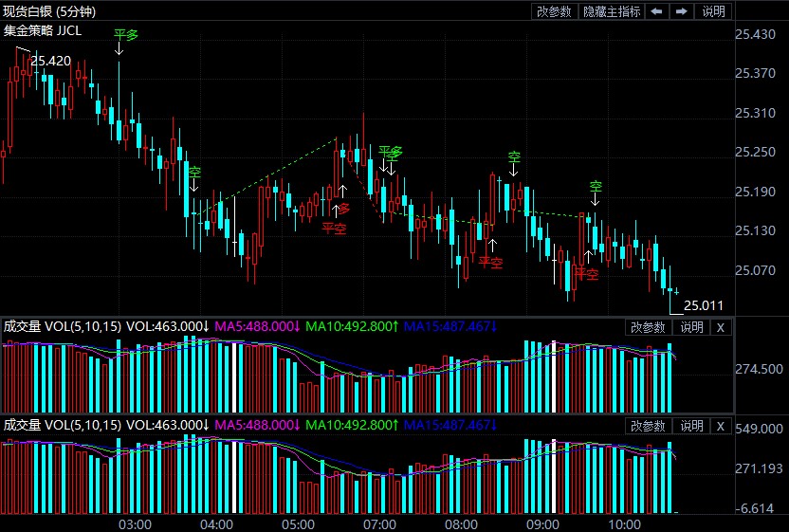This screenshot has width=789, height=532.
Task: Click the 271.193 volume axis label
Action: tap(760, 468)
